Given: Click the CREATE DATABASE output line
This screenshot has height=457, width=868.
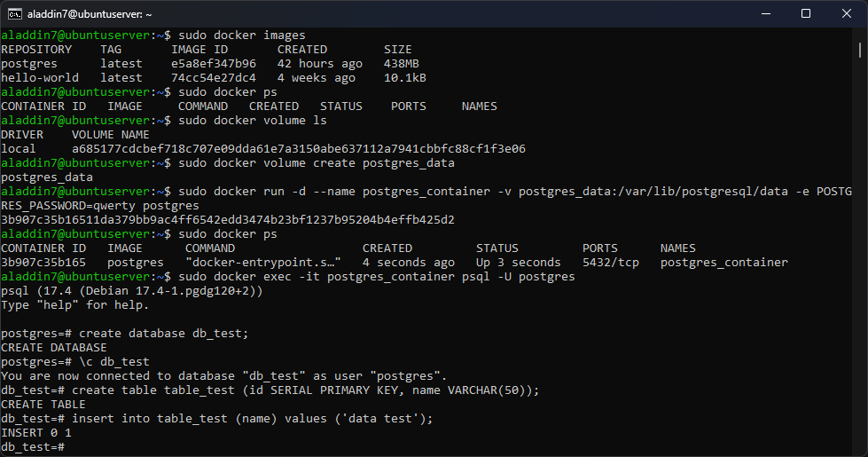Looking at the screenshot, I should point(54,347).
